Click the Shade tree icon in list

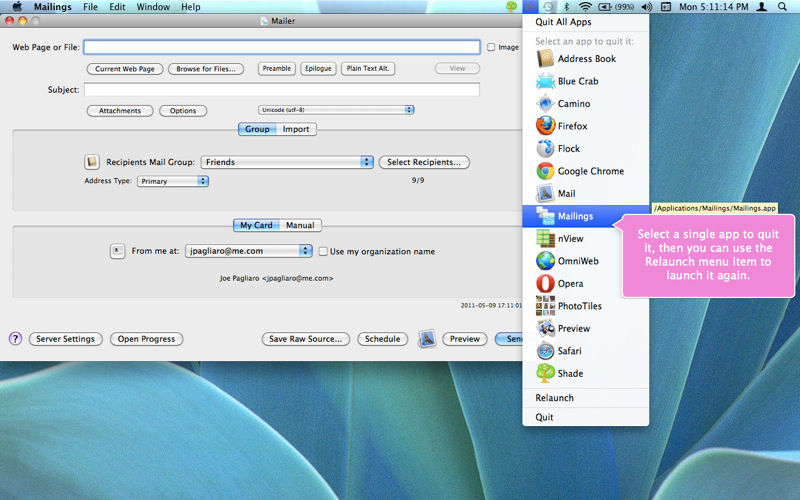(x=545, y=373)
